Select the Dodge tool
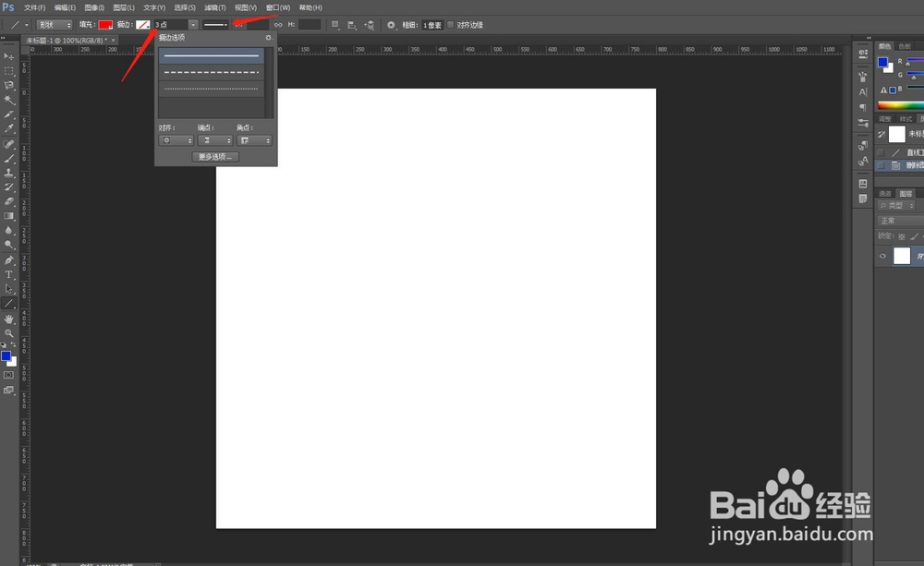Viewport: 924px width, 566px height. click(x=9, y=245)
